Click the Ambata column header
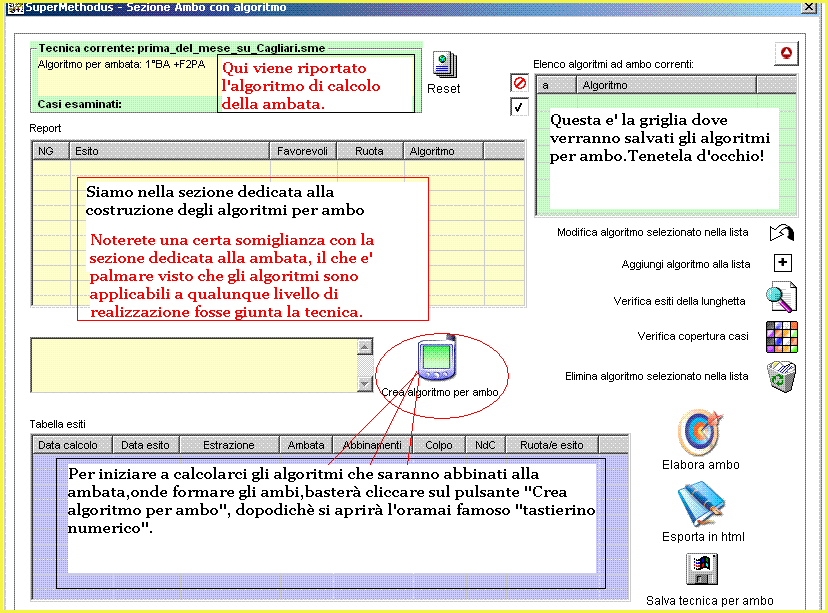Viewport: 828px width, 613px height. coord(306,445)
